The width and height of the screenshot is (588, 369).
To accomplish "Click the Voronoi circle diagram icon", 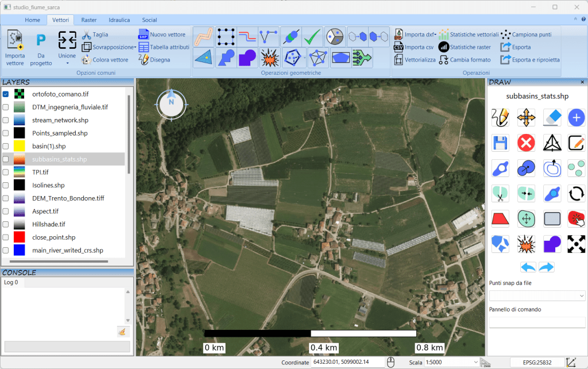I will (x=335, y=37).
